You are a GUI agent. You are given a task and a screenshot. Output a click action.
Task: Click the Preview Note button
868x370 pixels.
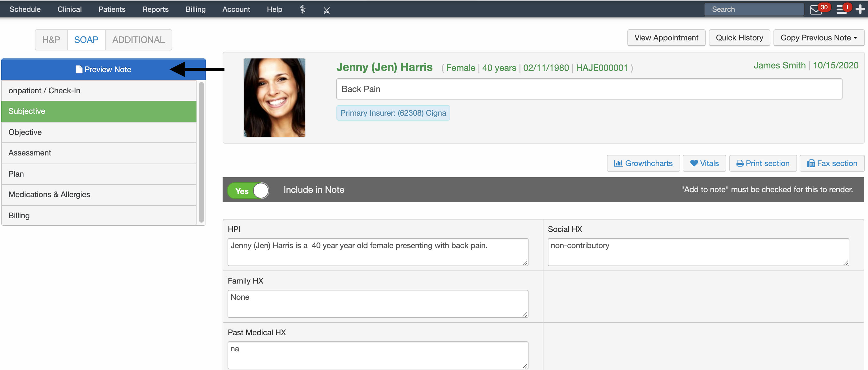coord(103,69)
